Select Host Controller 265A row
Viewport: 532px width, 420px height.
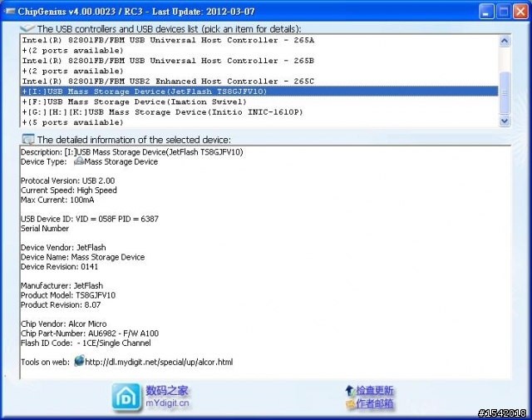coord(259,40)
